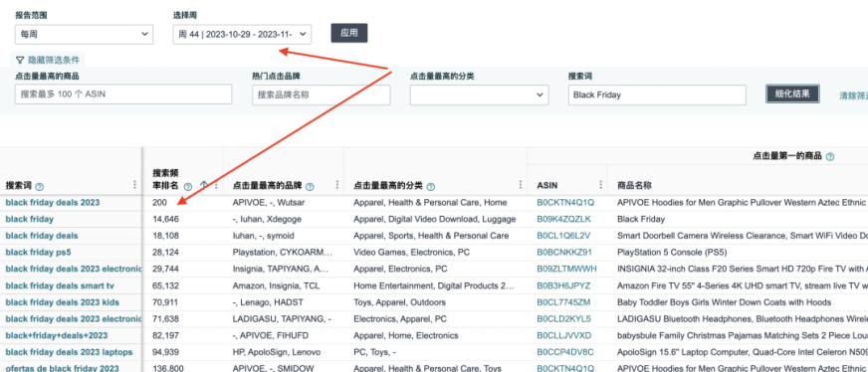Open search term 'black friday deals'

[x=42, y=236]
